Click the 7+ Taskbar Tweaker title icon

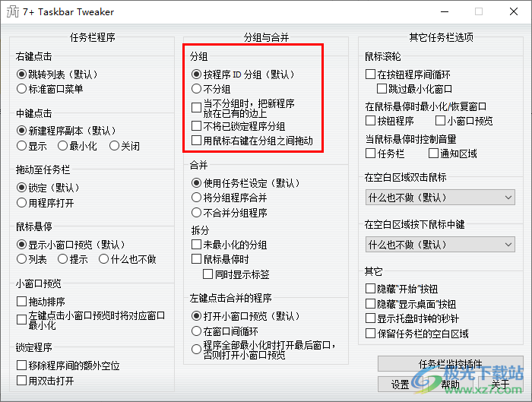point(13,11)
